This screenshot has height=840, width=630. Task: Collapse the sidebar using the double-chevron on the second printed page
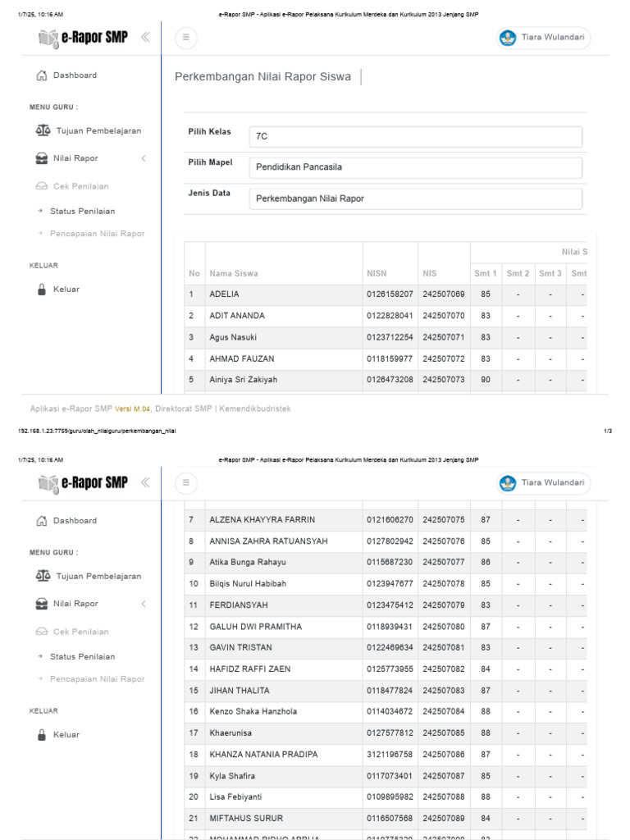(145, 482)
